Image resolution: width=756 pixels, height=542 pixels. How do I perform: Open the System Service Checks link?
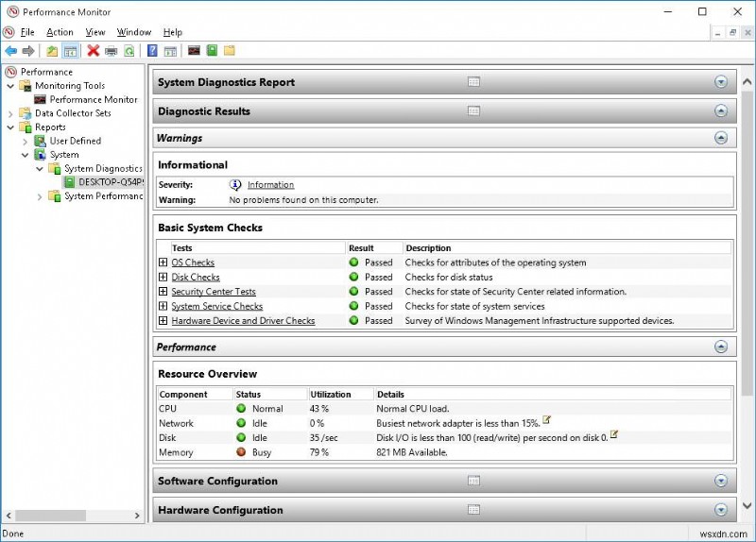coord(217,307)
